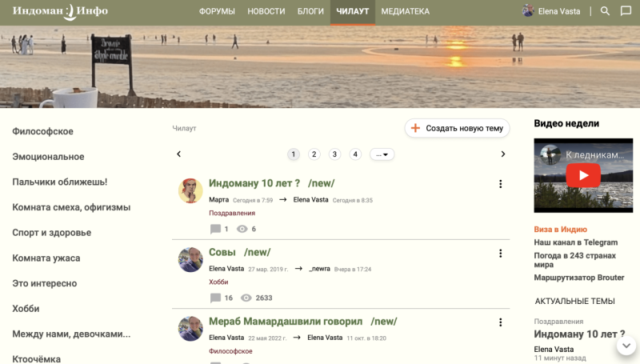Open Elena Vasta user profile menu
This screenshot has height=364, width=640.
coord(551,11)
